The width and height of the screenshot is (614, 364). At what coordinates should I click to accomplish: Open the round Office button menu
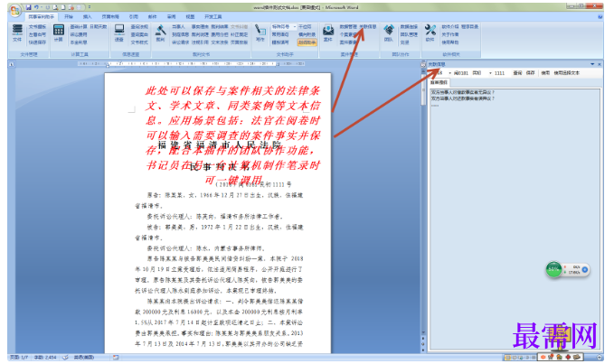(x=14, y=10)
